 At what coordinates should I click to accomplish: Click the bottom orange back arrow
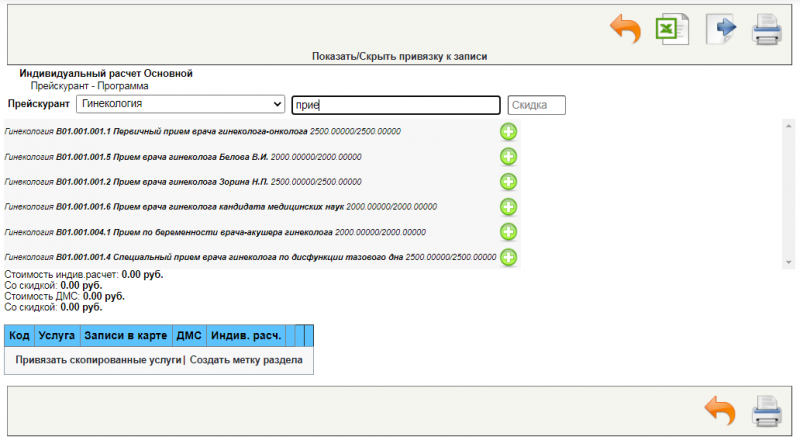719,410
